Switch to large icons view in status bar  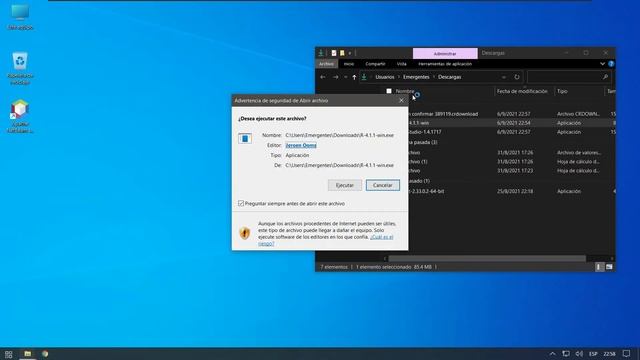(x=609, y=267)
